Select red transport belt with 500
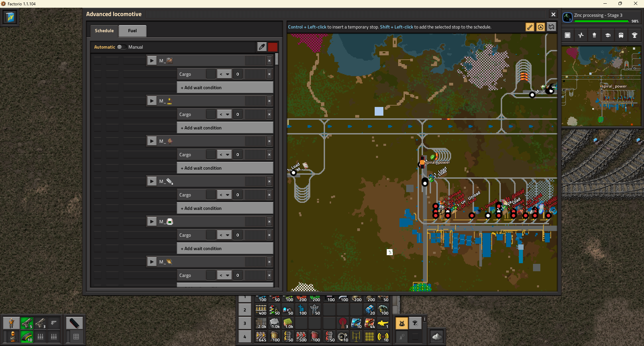 301,337
